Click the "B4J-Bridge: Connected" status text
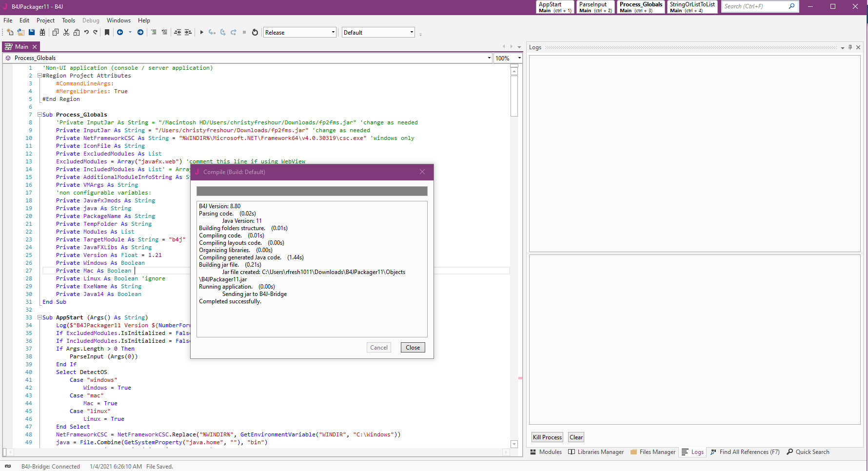Viewport: 868px width, 471px height. click(x=51, y=467)
